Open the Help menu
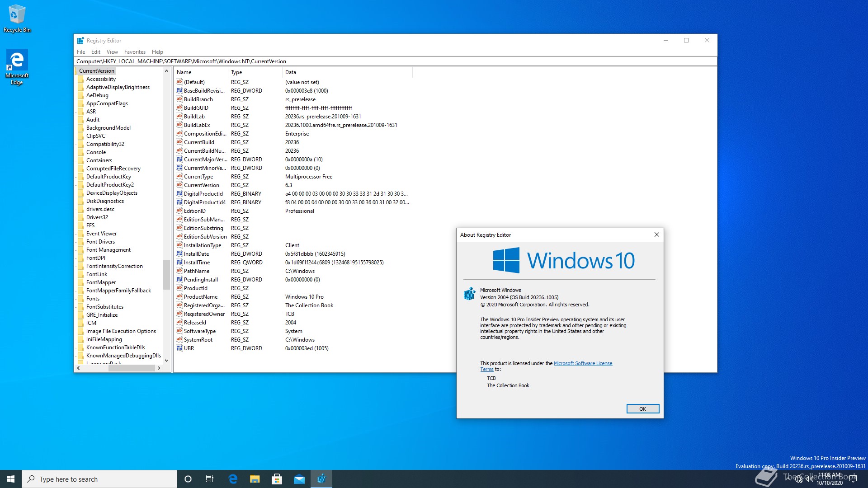The width and height of the screenshot is (868, 488). click(x=157, y=52)
